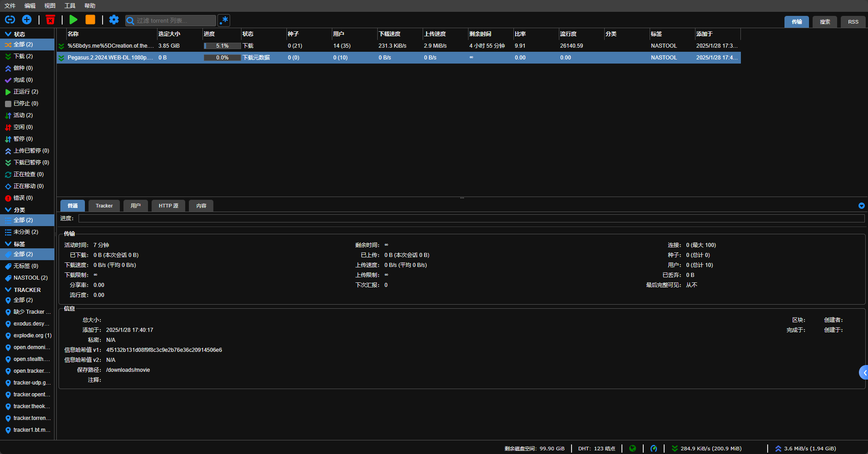Collapse details panel with blue down arrow

pyautogui.click(x=861, y=206)
